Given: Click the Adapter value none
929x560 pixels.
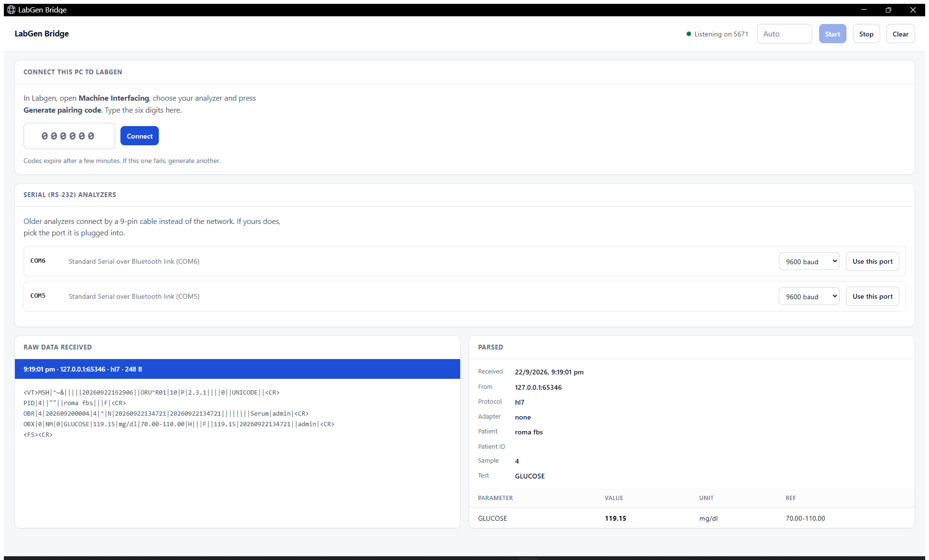Looking at the screenshot, I should pos(523,417).
